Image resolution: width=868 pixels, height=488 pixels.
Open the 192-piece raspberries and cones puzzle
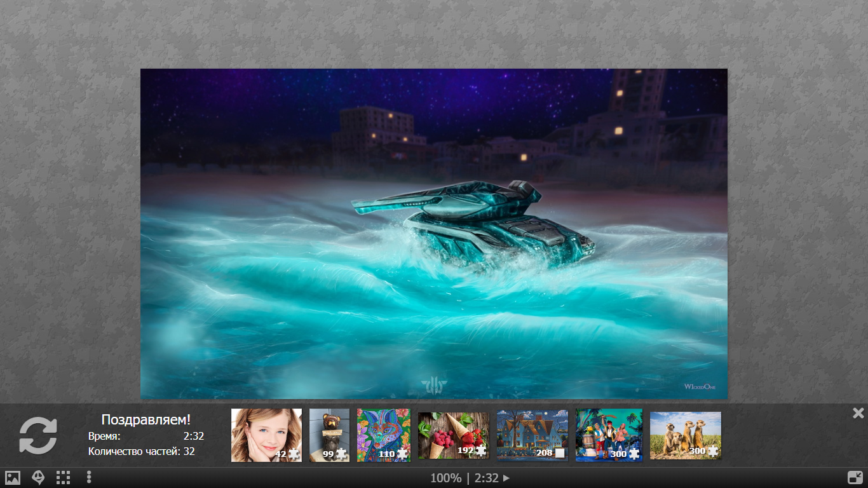pyautogui.click(x=454, y=435)
